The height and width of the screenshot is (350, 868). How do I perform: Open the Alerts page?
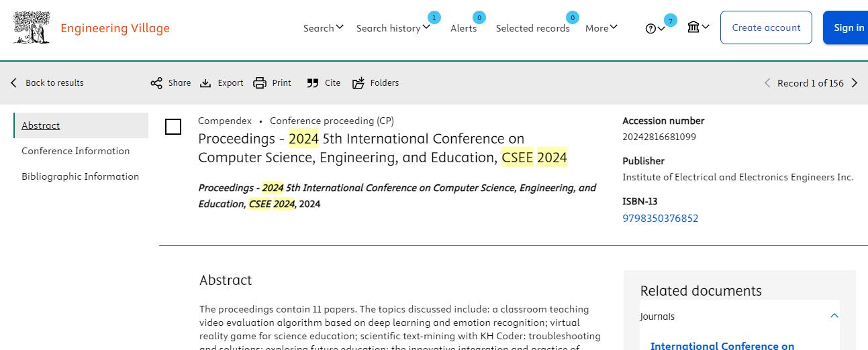[463, 28]
